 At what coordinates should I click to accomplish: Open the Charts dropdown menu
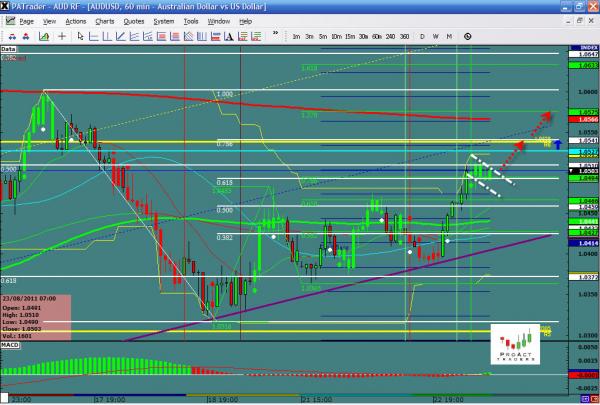102,20
